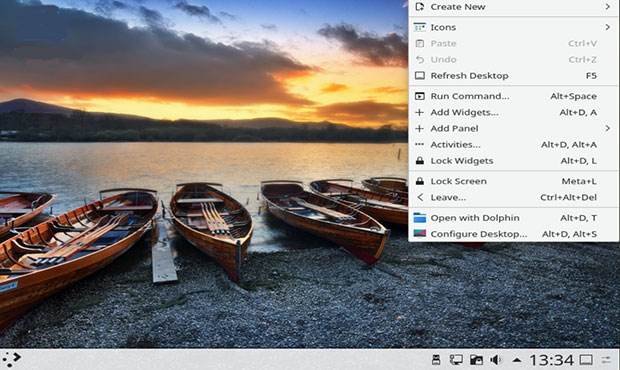
Task: Click the plus icon beside Add Panel
Action: tap(420, 128)
